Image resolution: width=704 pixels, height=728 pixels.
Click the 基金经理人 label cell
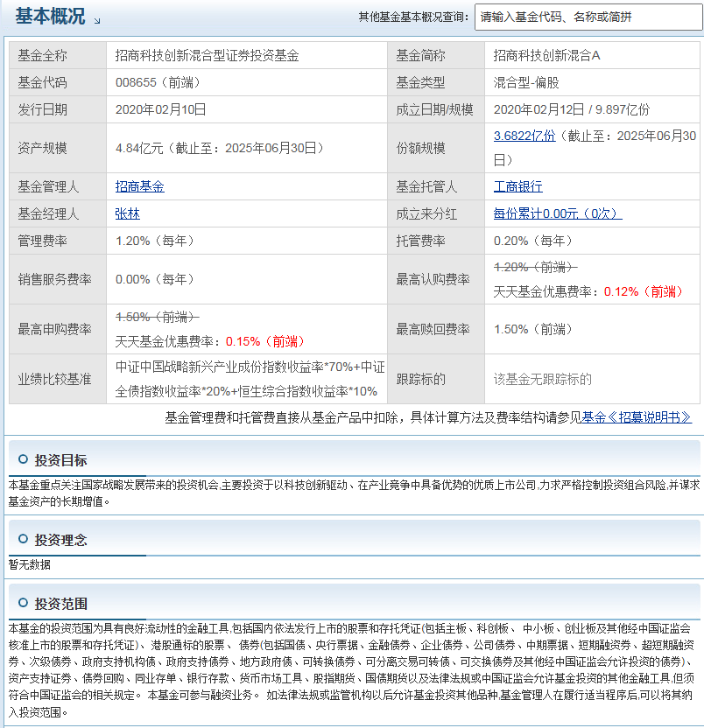[58, 213]
